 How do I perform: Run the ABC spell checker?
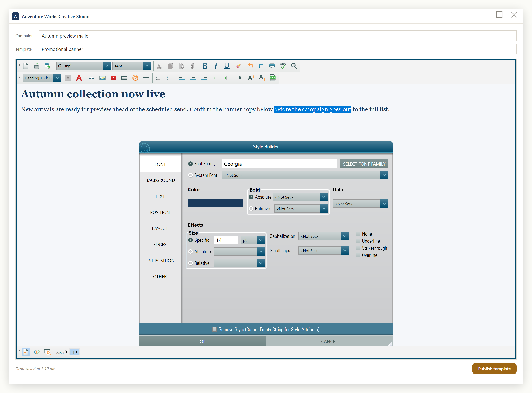pyautogui.click(x=283, y=66)
